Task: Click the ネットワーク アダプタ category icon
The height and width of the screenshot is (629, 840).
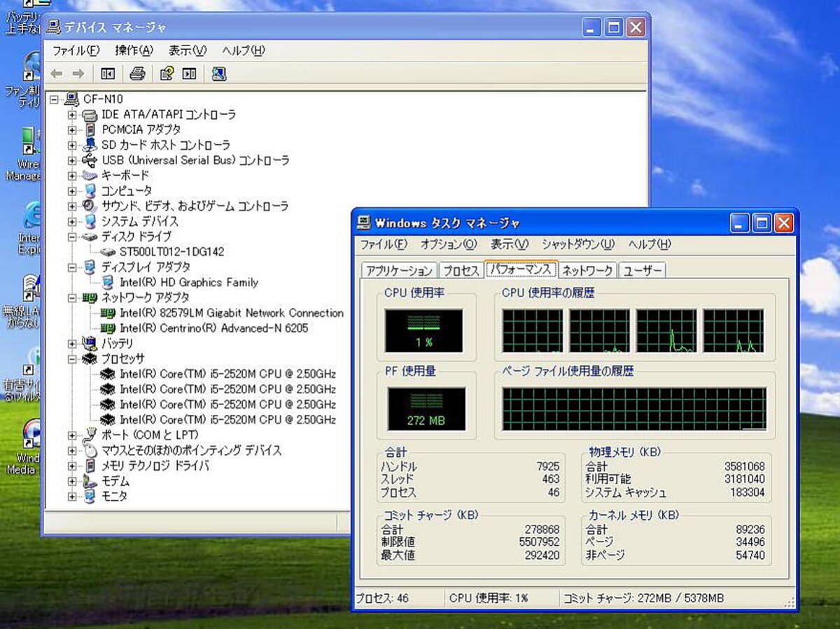Action: coord(90,297)
